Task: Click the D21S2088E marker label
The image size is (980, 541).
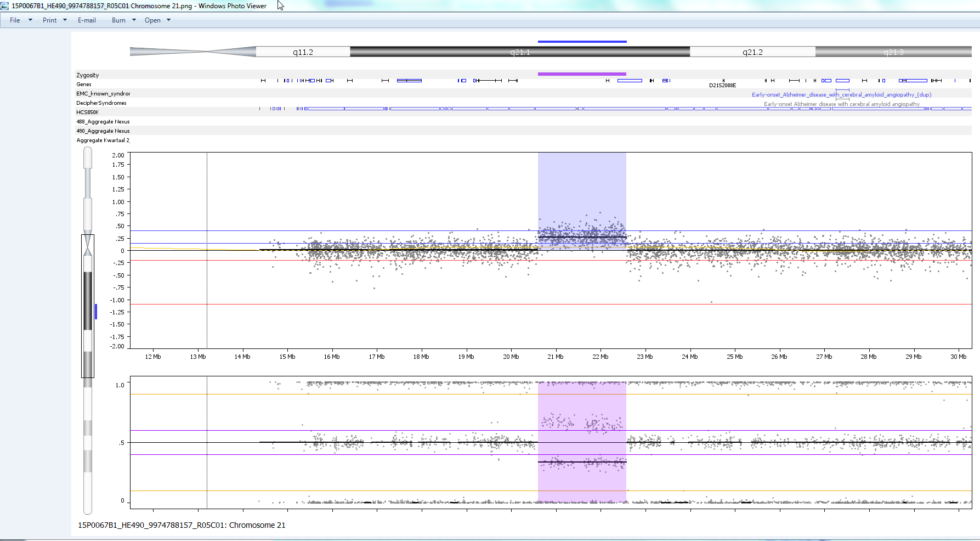Action: (x=723, y=86)
